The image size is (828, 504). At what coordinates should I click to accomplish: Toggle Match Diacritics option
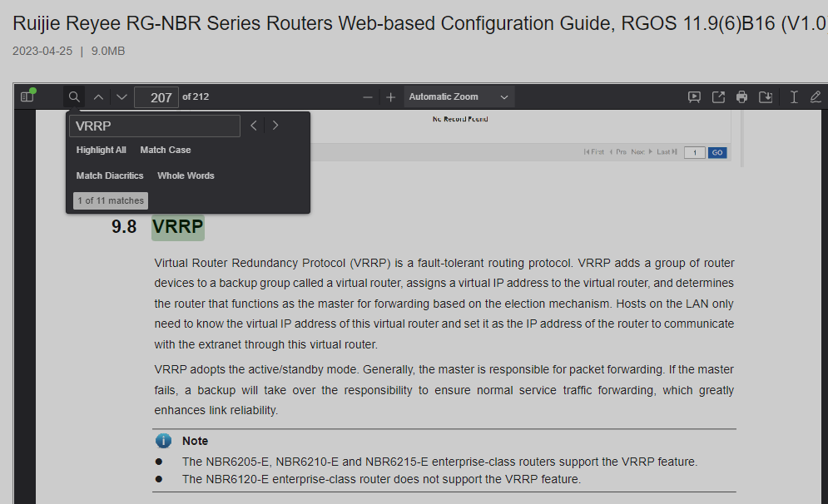point(110,175)
